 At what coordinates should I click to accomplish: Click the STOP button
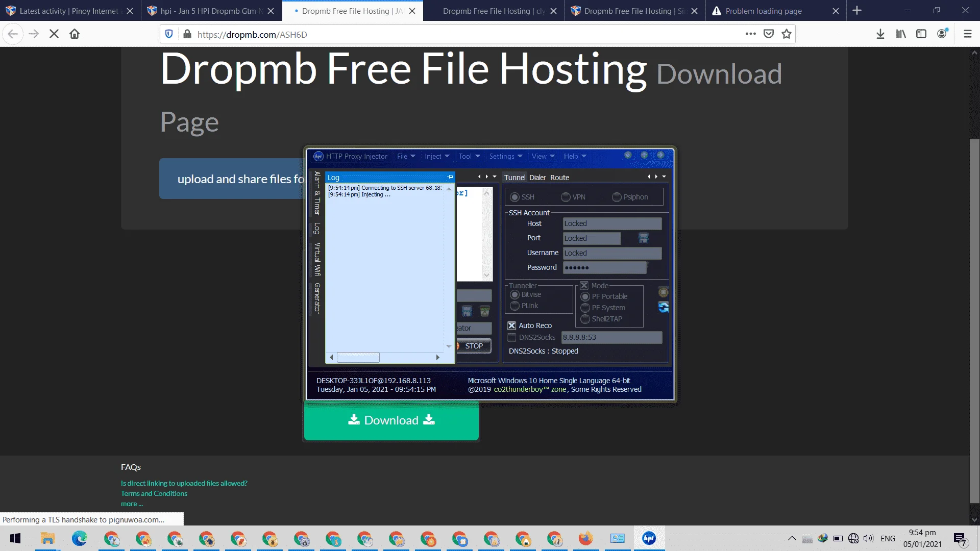(x=474, y=346)
